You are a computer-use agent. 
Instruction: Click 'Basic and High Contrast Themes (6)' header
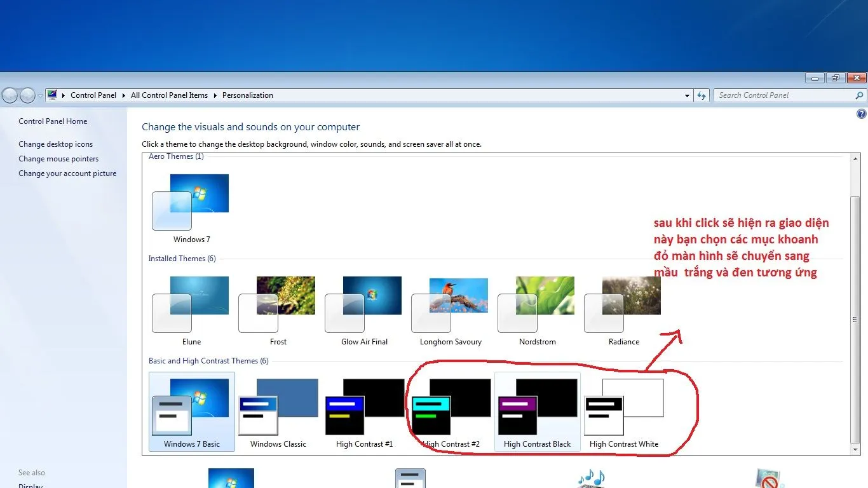tap(208, 361)
